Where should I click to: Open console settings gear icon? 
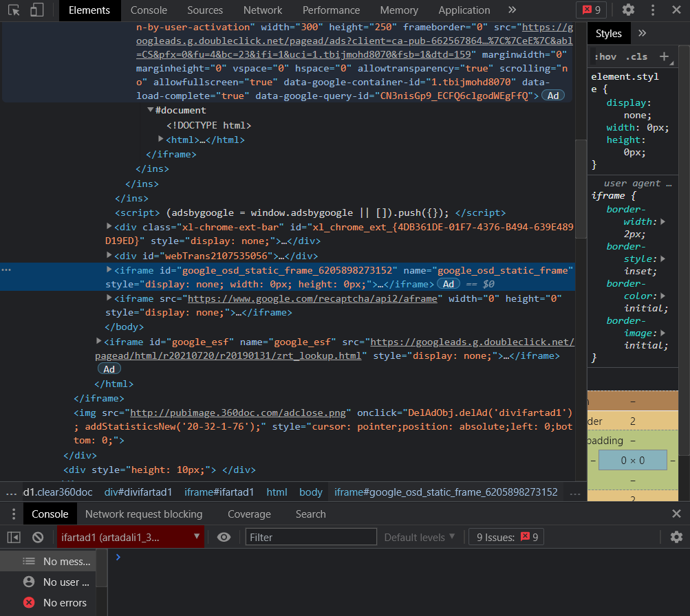click(676, 537)
